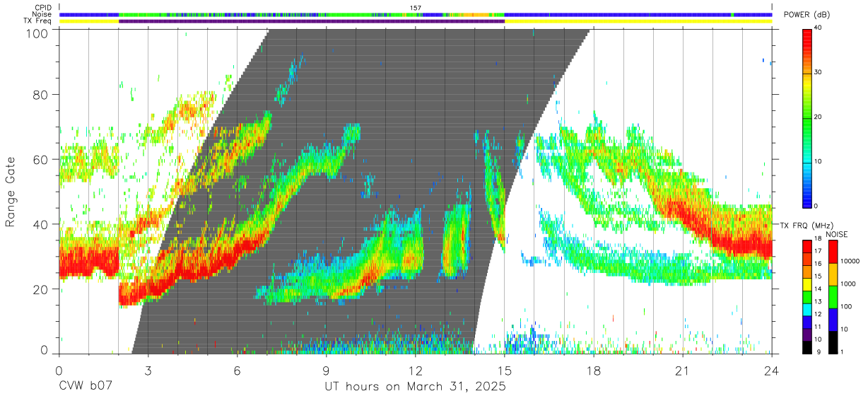Image resolution: width=868 pixels, height=401 pixels.
Task: Click the "Range Gate" y-axis title
Action: (x=11, y=192)
